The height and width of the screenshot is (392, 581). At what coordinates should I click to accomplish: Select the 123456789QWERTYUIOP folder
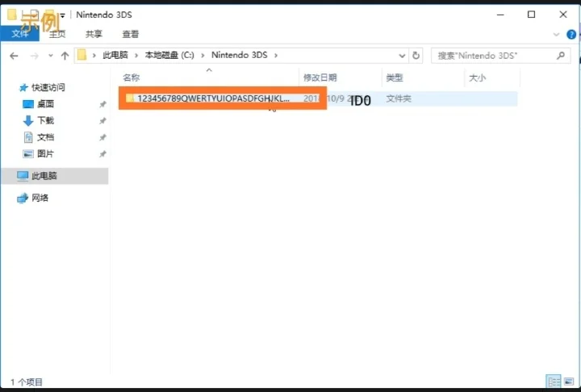(211, 98)
